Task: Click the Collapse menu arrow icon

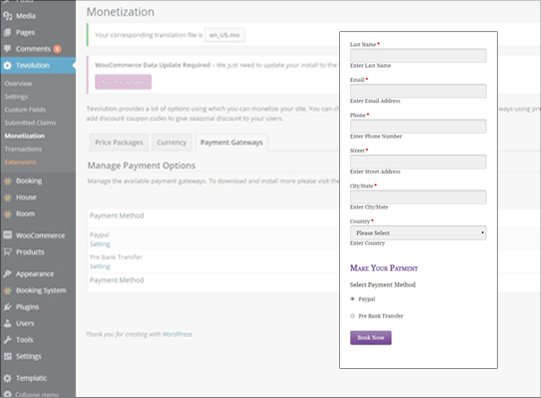Action: 8,394
